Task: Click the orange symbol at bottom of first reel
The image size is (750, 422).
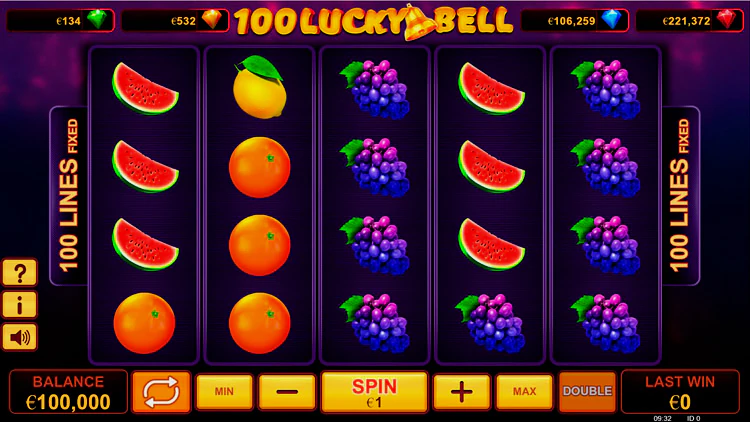Action: pyautogui.click(x=144, y=323)
